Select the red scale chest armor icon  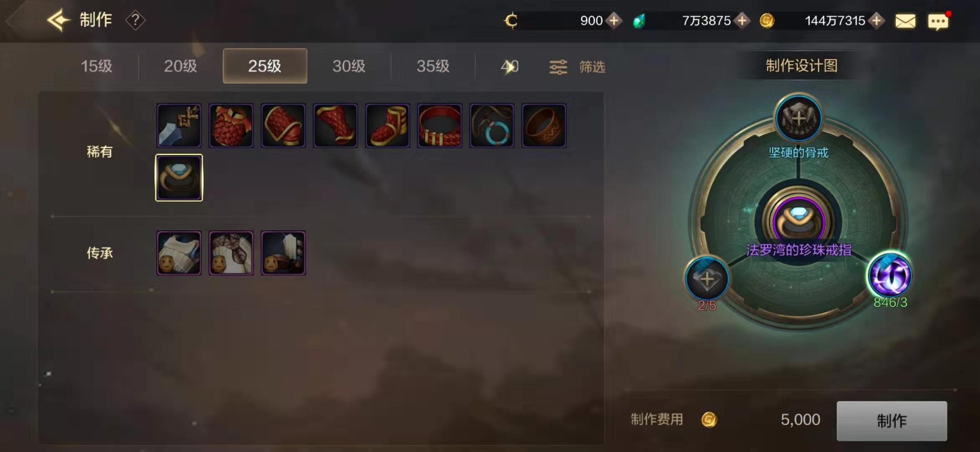pyautogui.click(x=231, y=126)
